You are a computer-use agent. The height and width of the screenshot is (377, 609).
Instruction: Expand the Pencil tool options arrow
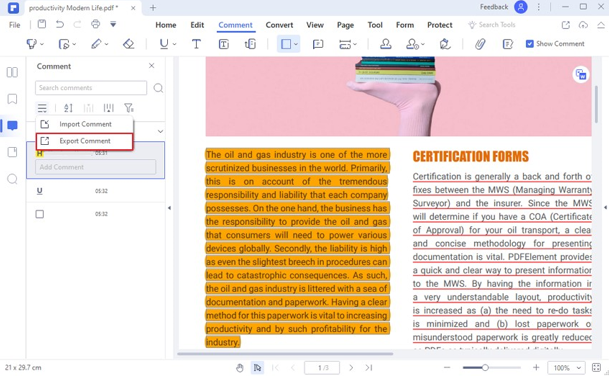pyautogui.click(x=106, y=44)
